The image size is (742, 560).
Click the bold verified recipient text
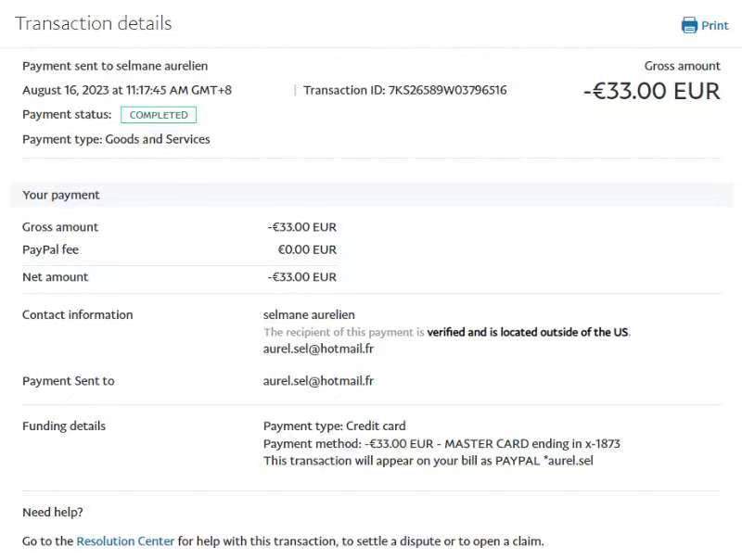528,332
